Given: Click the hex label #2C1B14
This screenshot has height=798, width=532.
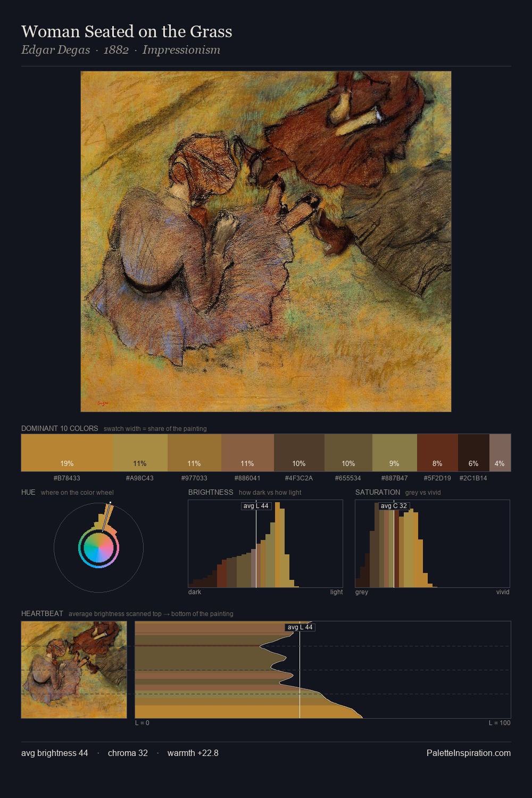Looking at the screenshot, I should click(x=473, y=478).
